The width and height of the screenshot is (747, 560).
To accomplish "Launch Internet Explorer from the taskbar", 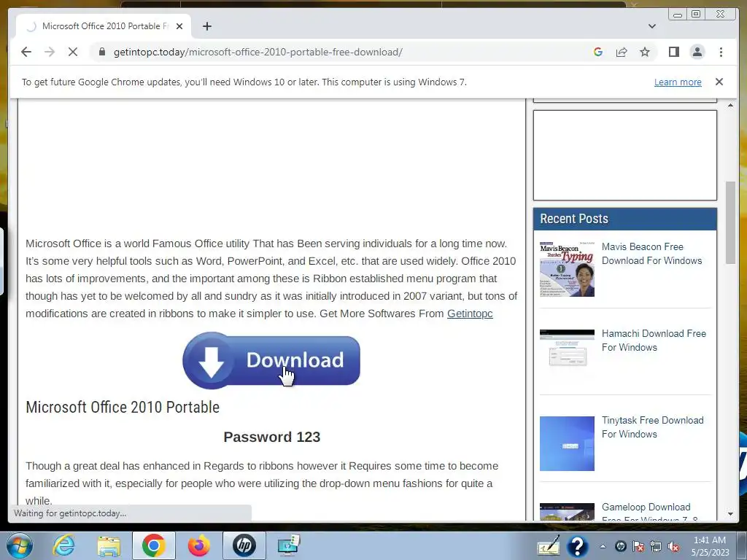I will [63, 545].
